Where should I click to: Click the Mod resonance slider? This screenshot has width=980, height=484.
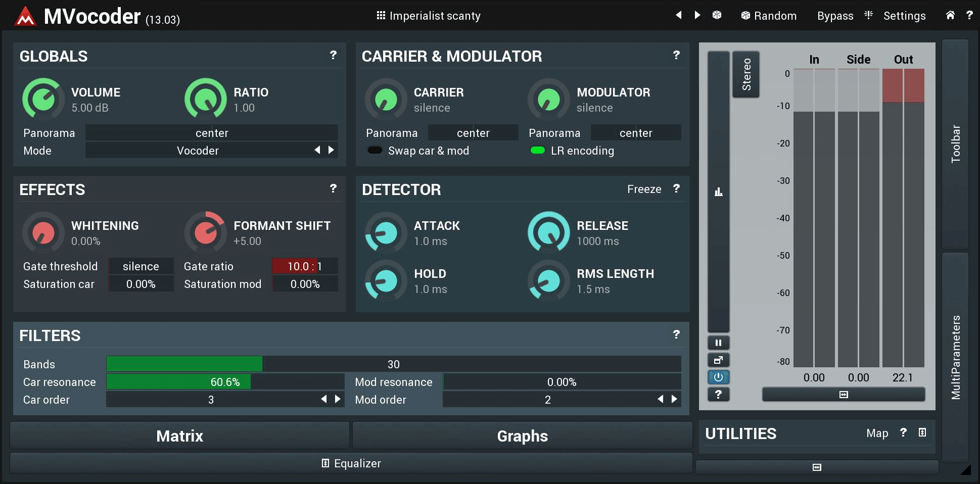point(562,382)
